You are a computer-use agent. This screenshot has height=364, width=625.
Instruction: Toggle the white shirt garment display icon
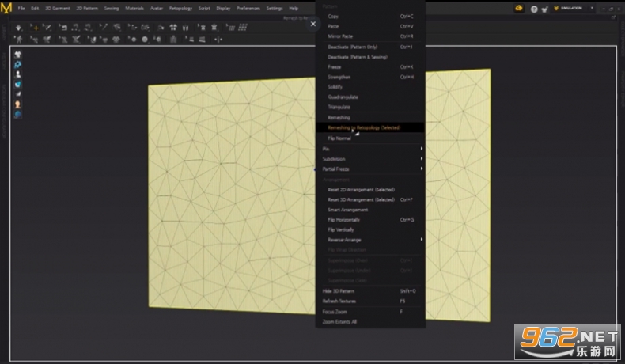tap(17, 55)
